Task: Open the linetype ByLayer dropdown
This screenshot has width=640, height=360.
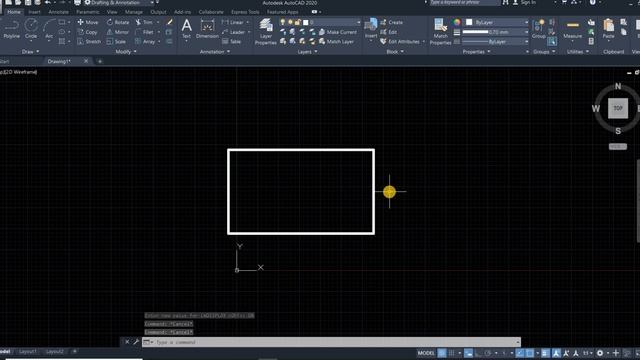Action: tap(495, 42)
